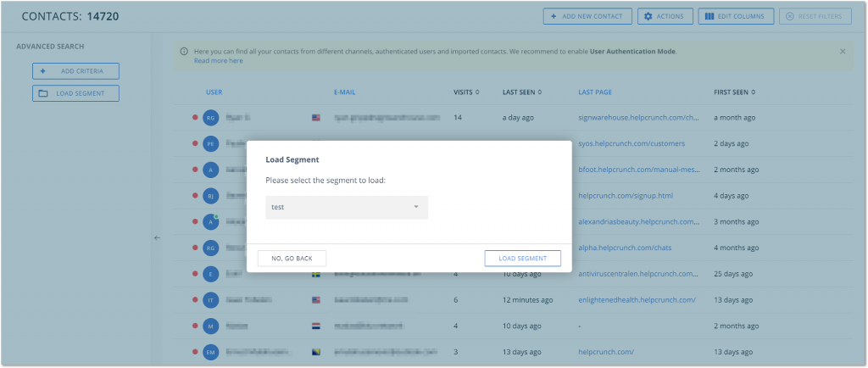868x368 pixels.
Task: Click the M user avatar
Action: click(210, 326)
